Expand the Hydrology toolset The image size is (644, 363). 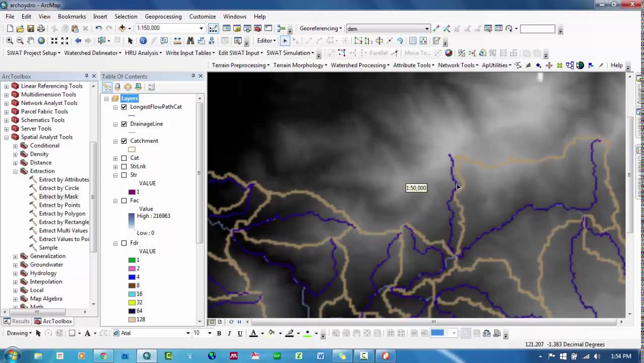click(x=15, y=273)
